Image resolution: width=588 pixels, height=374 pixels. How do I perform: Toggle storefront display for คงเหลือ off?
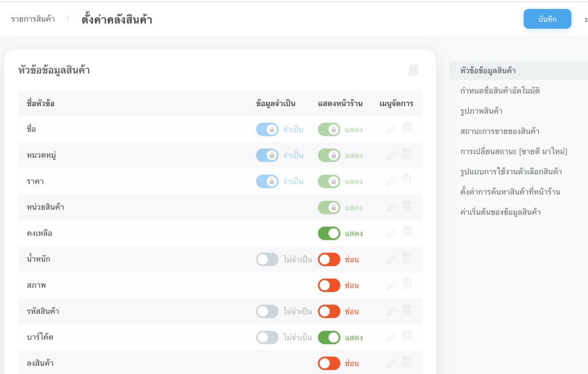coord(329,233)
